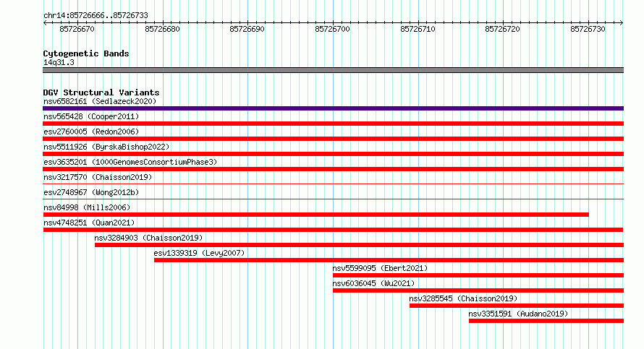
Task: Open nsv6036045 (Wu2021) label
Action: coord(373,283)
